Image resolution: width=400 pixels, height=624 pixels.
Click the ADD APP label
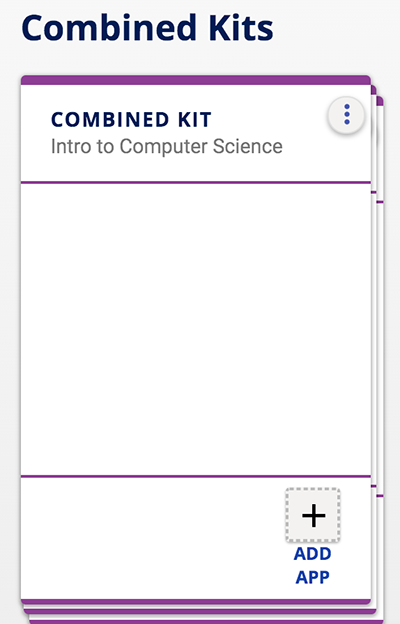tap(312, 566)
